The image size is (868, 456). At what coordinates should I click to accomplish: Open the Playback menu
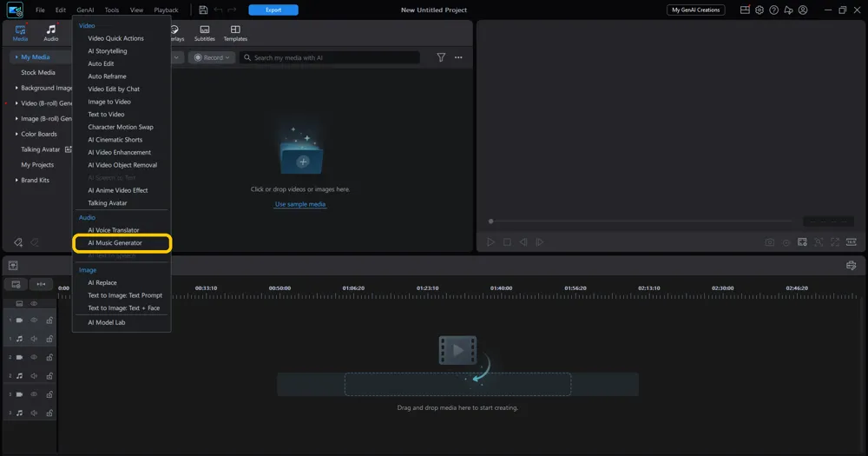click(166, 10)
